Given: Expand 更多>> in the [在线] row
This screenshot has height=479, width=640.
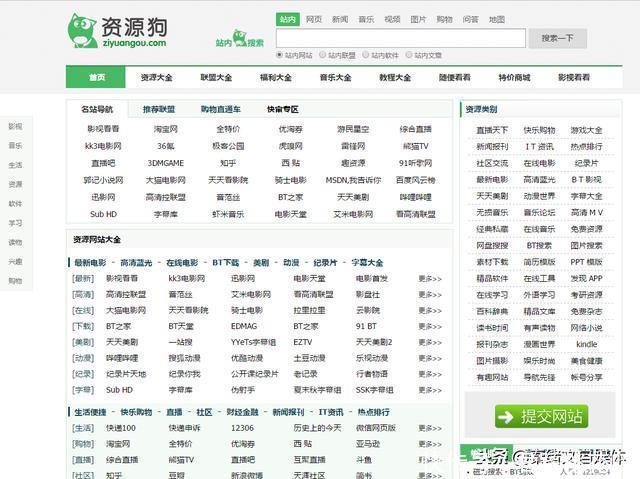Looking at the screenshot, I should (430, 310).
